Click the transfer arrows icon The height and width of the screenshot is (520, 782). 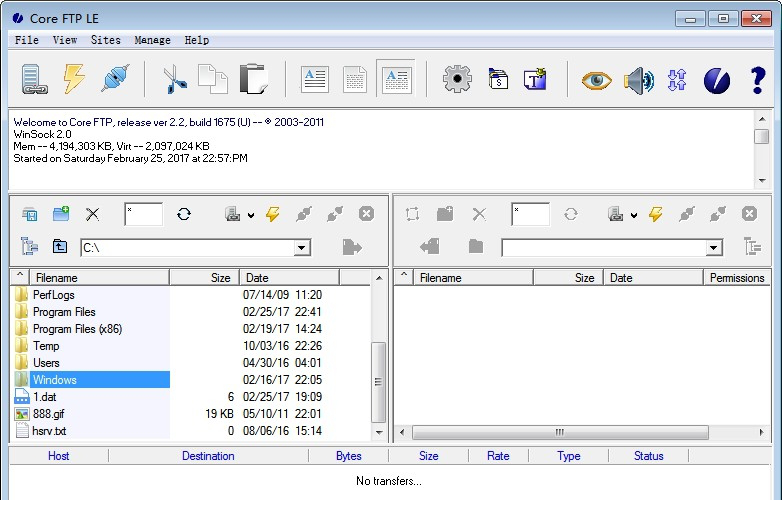pos(677,80)
